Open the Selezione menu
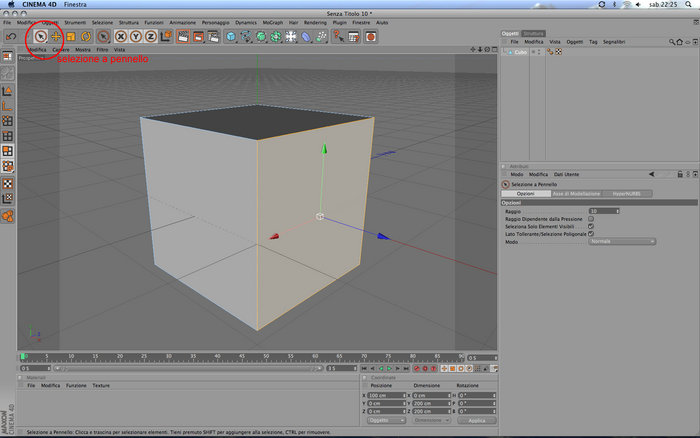This screenshot has width=700, height=438. pyautogui.click(x=102, y=22)
